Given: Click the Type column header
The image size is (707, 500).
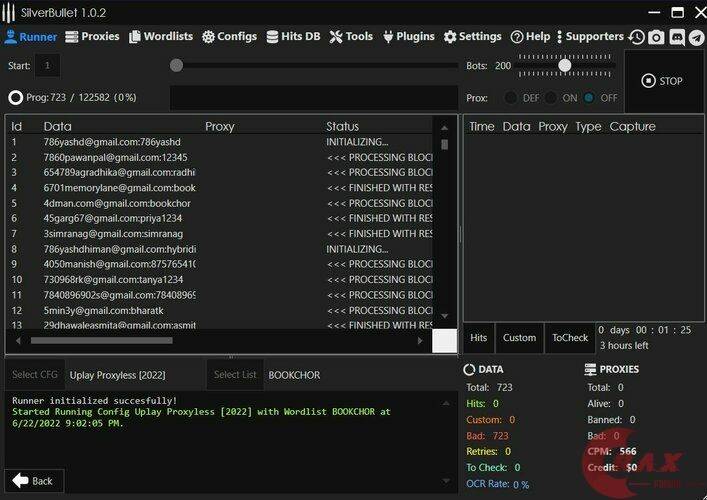Looking at the screenshot, I should pos(588,127).
